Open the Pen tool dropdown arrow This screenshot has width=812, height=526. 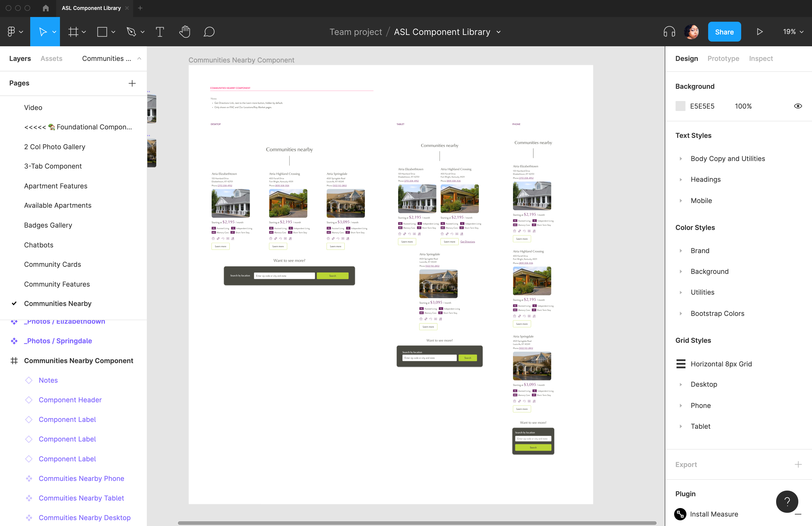143,32
